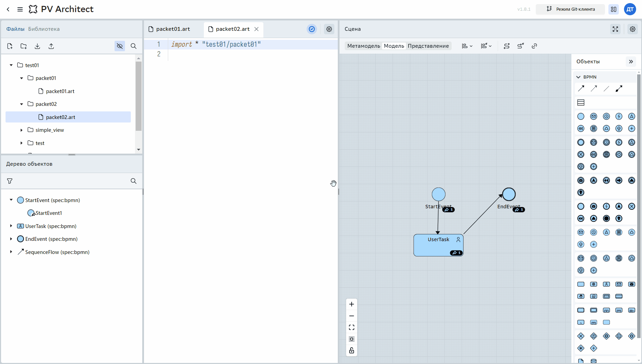The width and height of the screenshot is (642, 364).
Task: Click the Объекты palette vertical scrollbar
Action: [x=639, y=206]
